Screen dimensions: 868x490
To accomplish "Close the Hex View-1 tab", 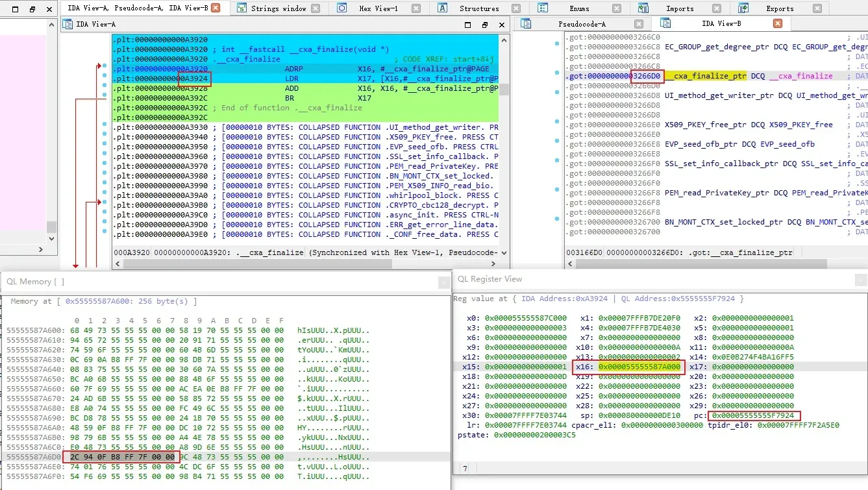I will point(415,8).
